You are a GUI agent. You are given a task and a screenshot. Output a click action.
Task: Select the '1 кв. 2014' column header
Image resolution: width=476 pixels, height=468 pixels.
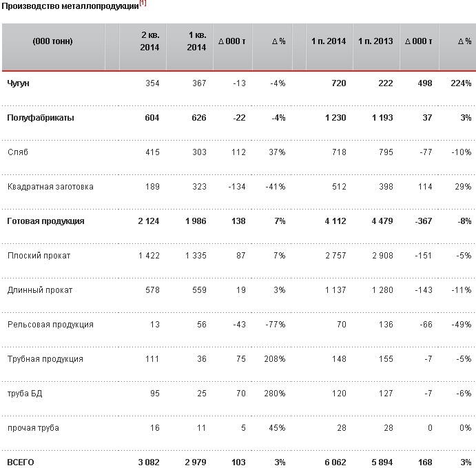pos(195,41)
